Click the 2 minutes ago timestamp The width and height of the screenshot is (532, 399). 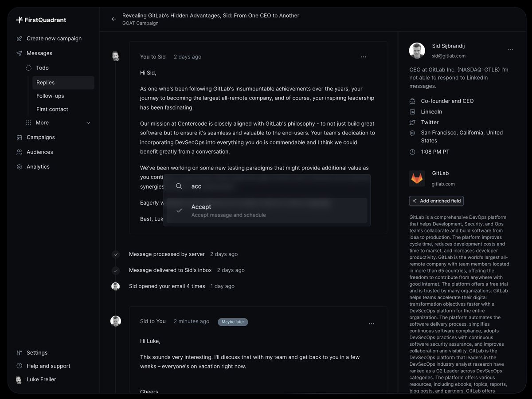point(192,321)
